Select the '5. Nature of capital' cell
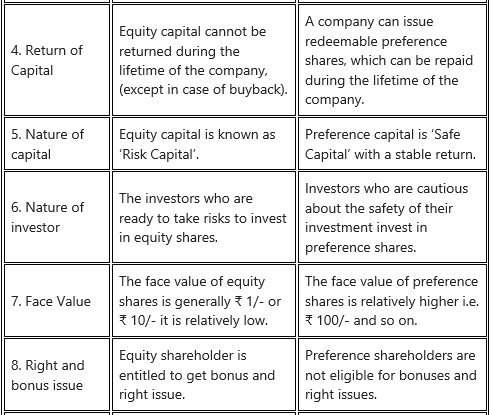The width and height of the screenshot is (491, 415). pos(57,144)
